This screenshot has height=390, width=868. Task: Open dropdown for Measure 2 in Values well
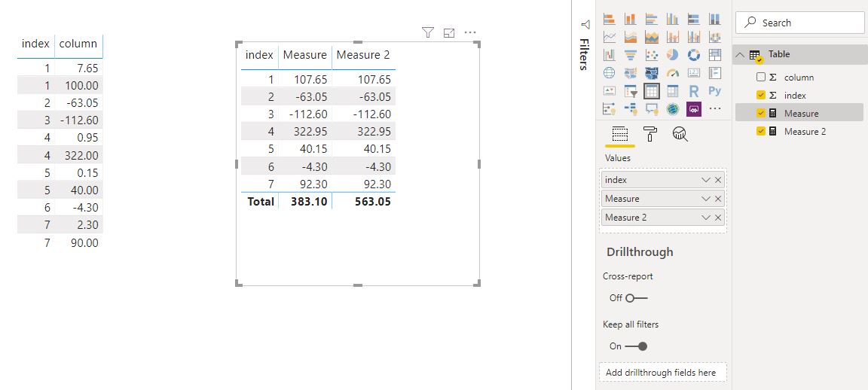click(x=706, y=218)
